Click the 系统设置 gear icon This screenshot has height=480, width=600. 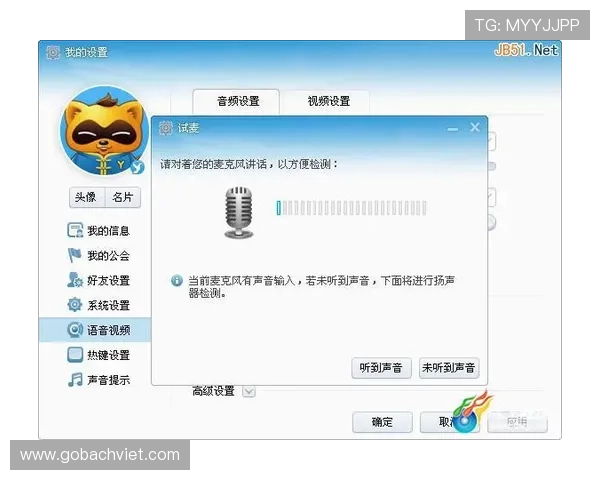click(75, 305)
